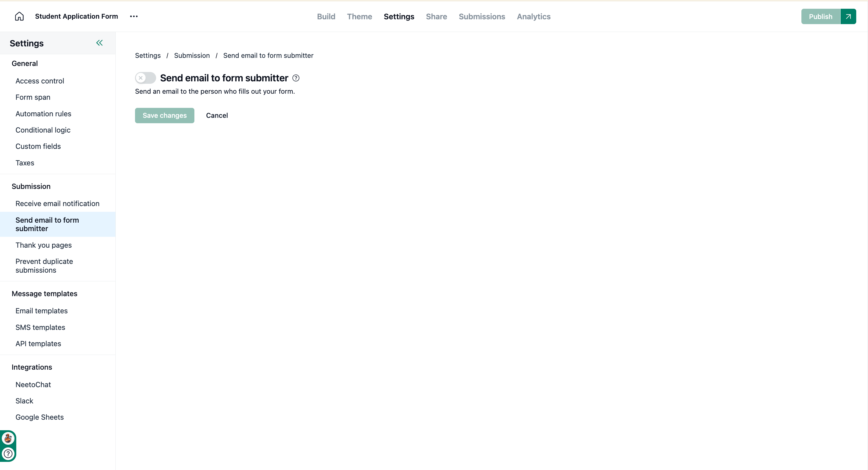Click the Cancel button
Image resolution: width=868 pixels, height=470 pixels.
(x=217, y=116)
